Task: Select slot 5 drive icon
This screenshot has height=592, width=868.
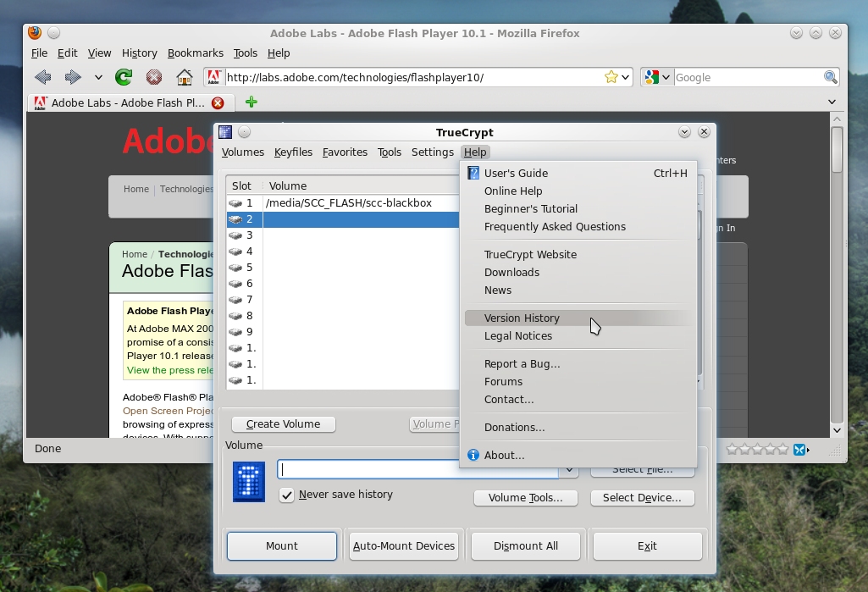Action: point(235,268)
